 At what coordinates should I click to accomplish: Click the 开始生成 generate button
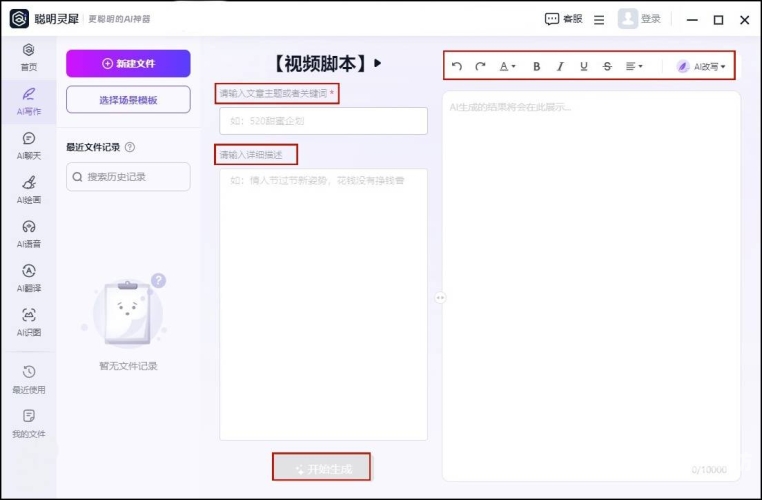(x=322, y=467)
